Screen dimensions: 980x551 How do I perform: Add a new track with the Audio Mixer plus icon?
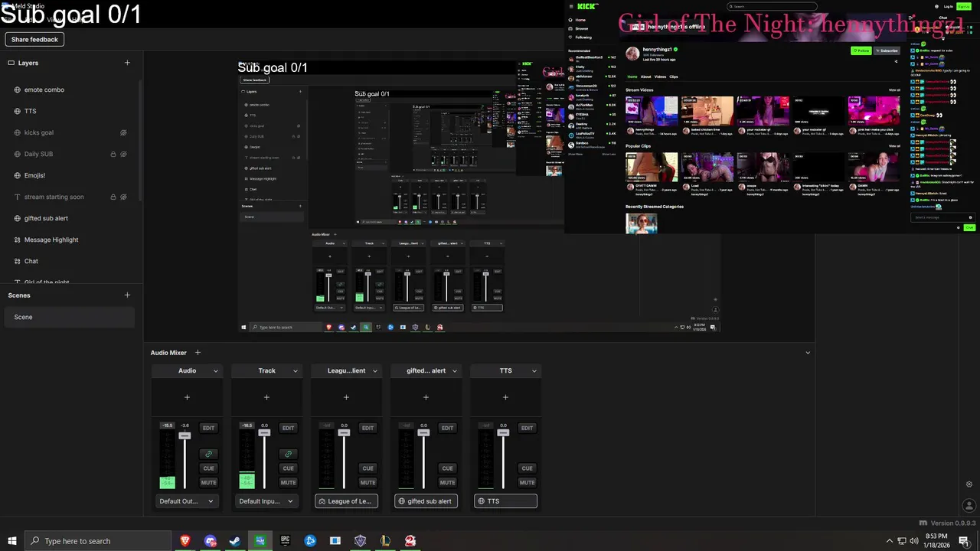[198, 353]
